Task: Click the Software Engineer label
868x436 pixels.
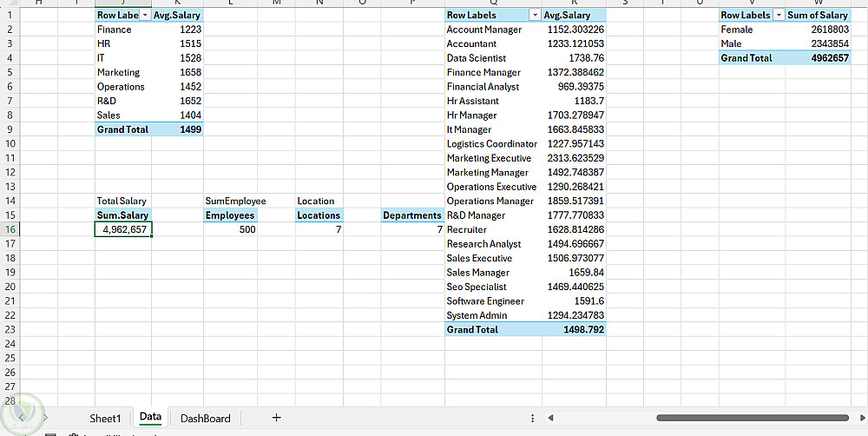Action: click(x=493, y=301)
